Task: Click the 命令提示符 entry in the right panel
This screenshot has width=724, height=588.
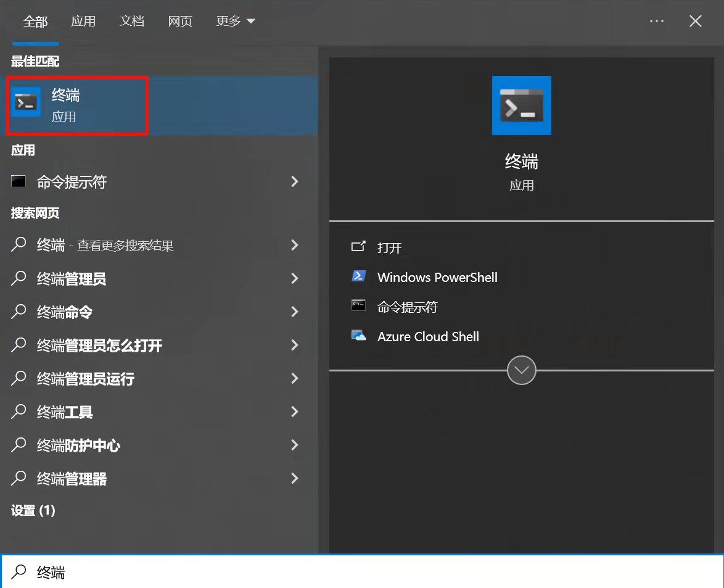Action: 408,307
